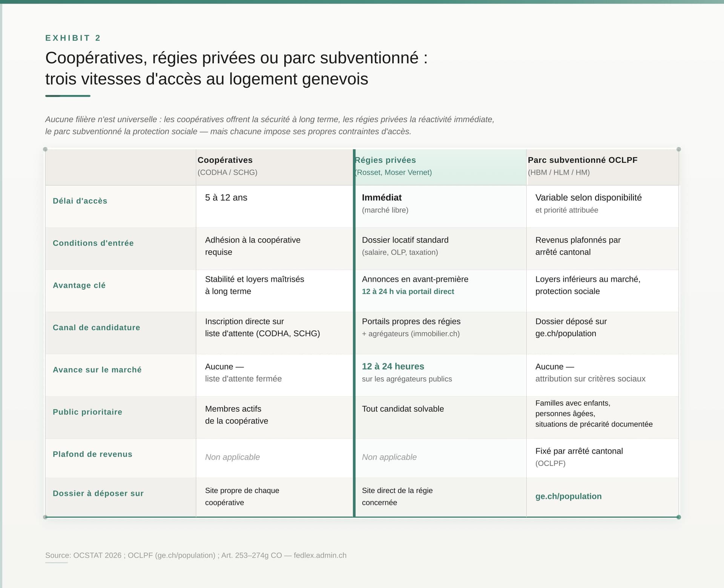The width and height of the screenshot is (724, 588).
Task: Select the 'Avantage clé' row label
Action: 79,285
